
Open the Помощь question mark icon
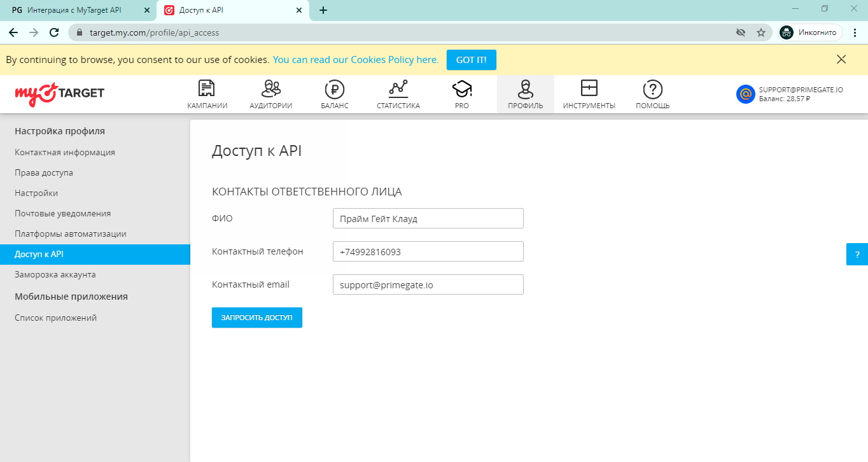(652, 88)
